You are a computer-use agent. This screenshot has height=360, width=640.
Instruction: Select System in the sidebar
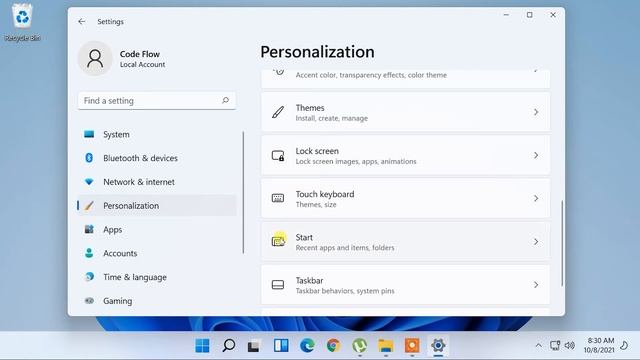[x=157, y=134]
